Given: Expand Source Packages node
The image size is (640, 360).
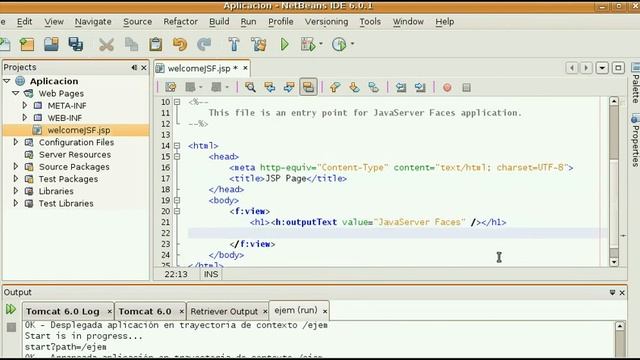Looking at the screenshot, I should pyautogui.click(x=16, y=167).
